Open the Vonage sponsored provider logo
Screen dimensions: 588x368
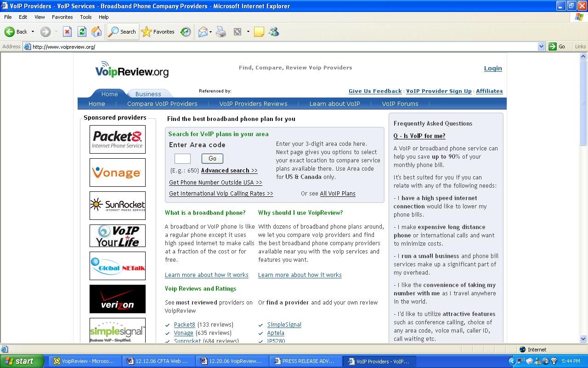click(x=118, y=172)
